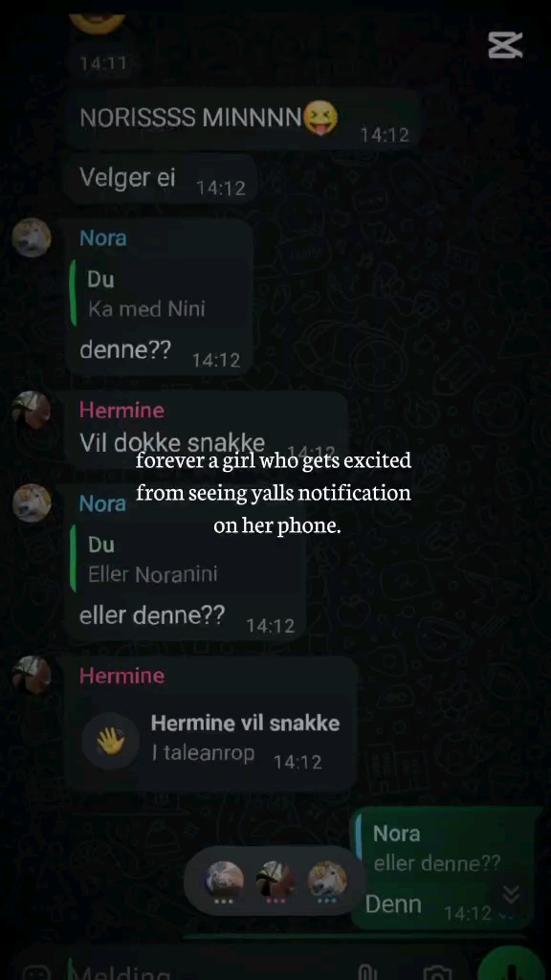
Task: Open Hermine's avatar beside 'Vil dokke snakke'
Action: click(x=32, y=410)
